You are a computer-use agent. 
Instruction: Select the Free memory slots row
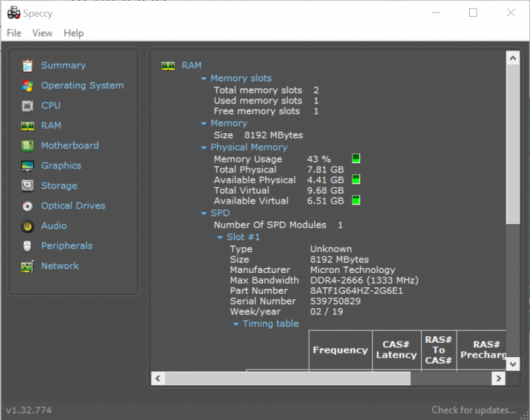click(x=266, y=111)
